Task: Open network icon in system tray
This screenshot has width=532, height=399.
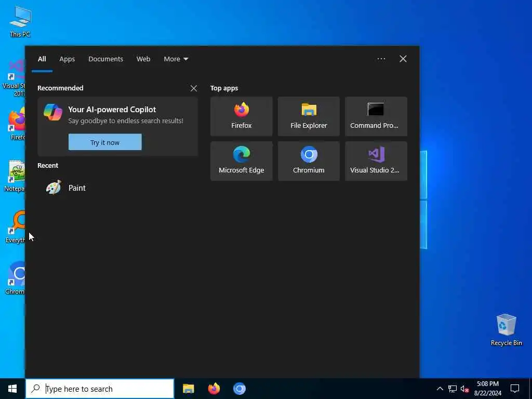Action: 453,389
